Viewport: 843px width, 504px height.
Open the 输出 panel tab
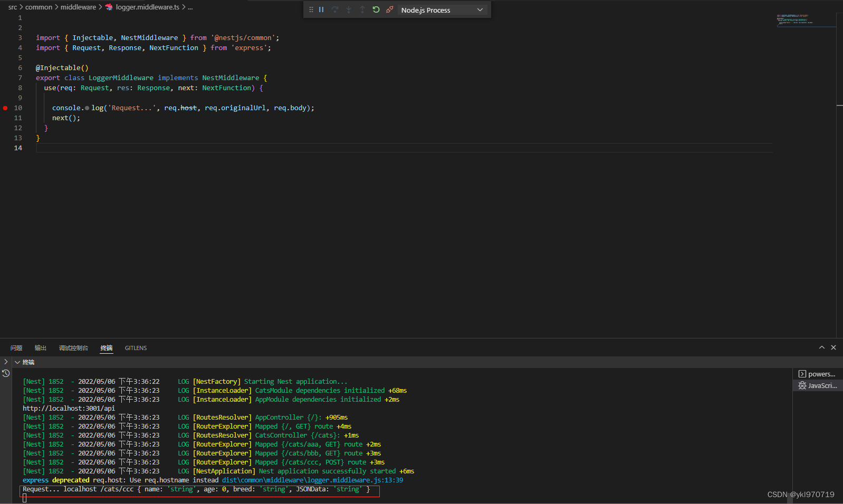(x=41, y=348)
